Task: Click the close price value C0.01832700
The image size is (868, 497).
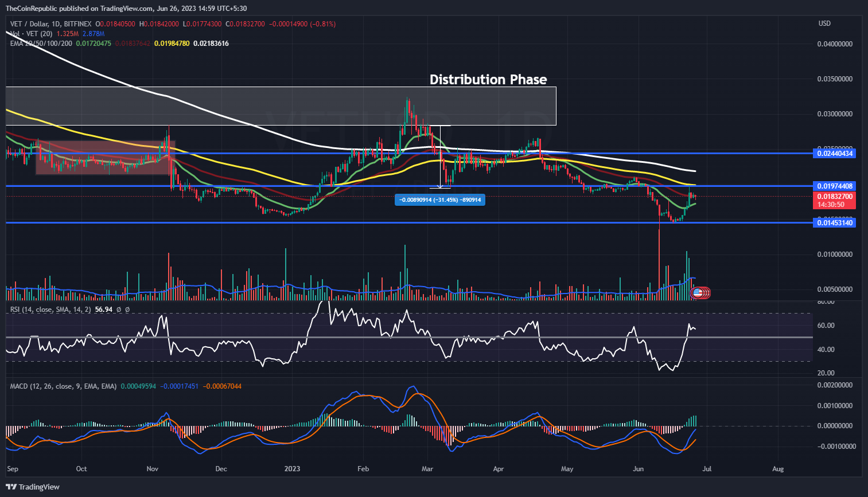Action: tap(246, 24)
